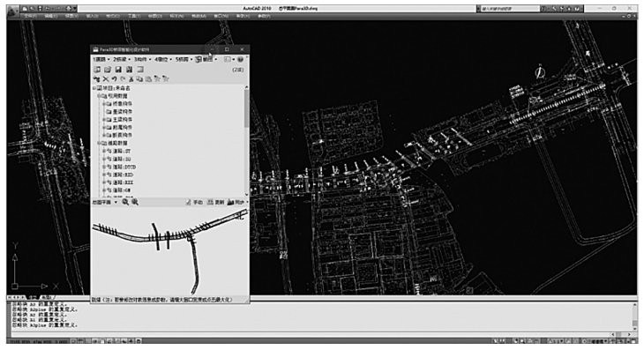Click the help icon in plugin menu row
This screenshot has width=644, height=350.
240,59
